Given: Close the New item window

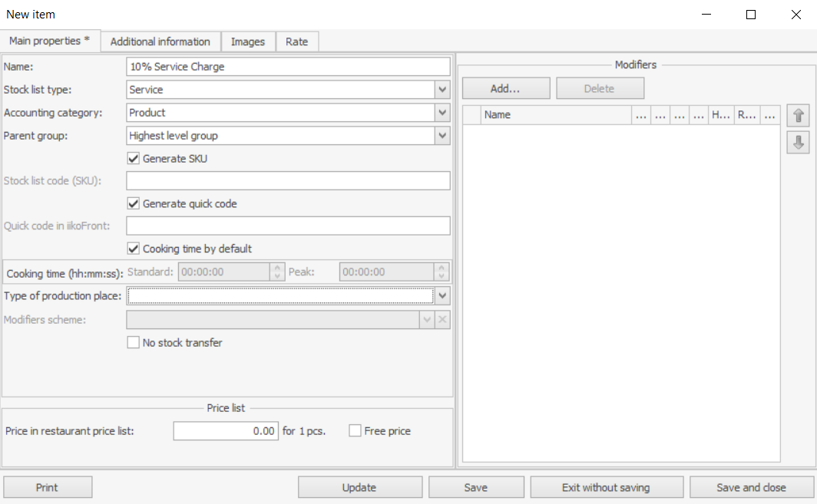Looking at the screenshot, I should (795, 15).
